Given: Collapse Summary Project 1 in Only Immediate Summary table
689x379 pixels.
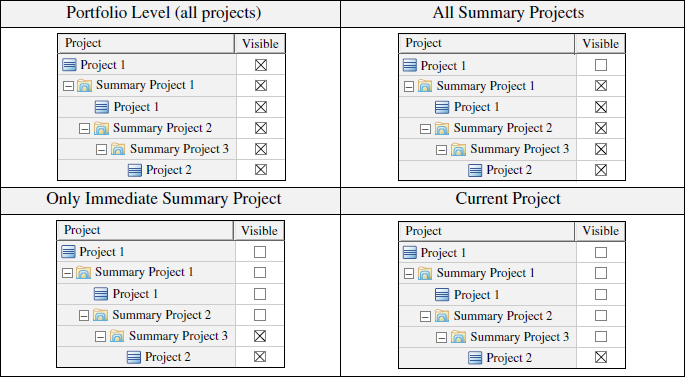Looking at the screenshot, I should coord(67,273).
